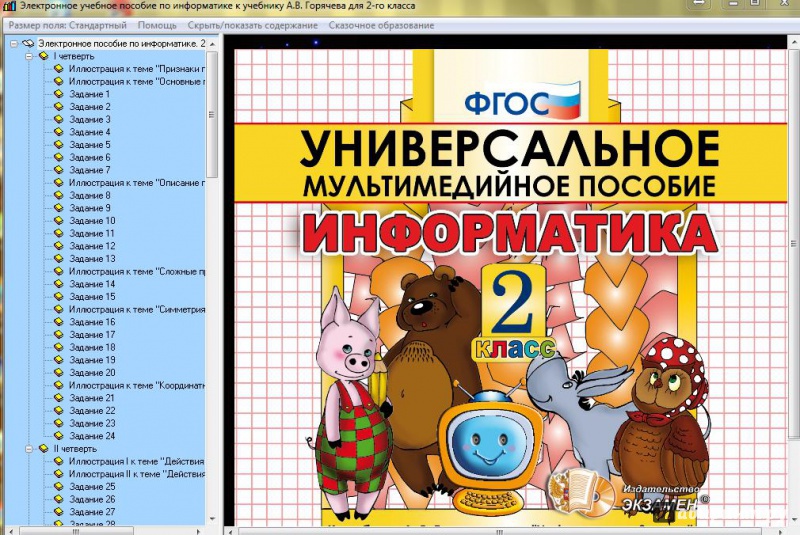Click the open book icon at tree root
Viewport: 800px width, 535px height.
(x=29, y=43)
